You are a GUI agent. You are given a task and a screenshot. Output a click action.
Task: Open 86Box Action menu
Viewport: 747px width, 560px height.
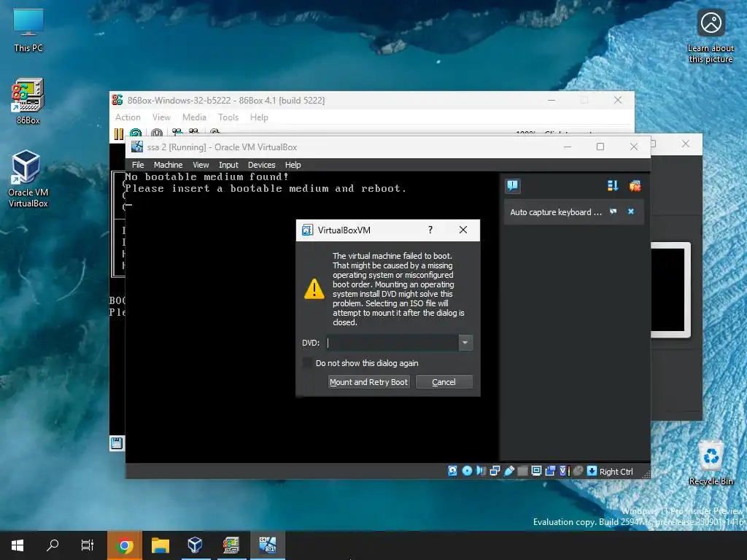tap(128, 117)
